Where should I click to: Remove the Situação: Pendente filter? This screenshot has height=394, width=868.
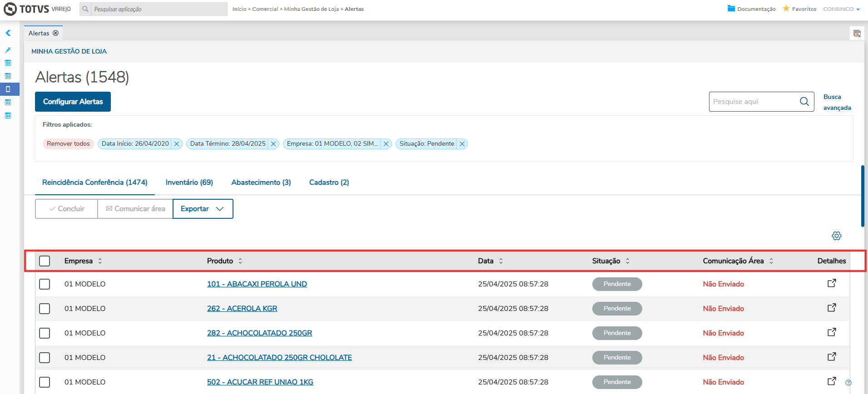tap(462, 144)
